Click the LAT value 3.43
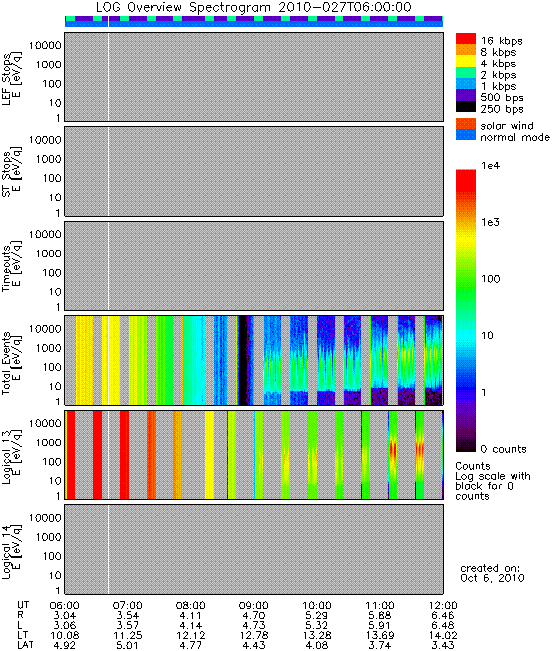 (443, 646)
